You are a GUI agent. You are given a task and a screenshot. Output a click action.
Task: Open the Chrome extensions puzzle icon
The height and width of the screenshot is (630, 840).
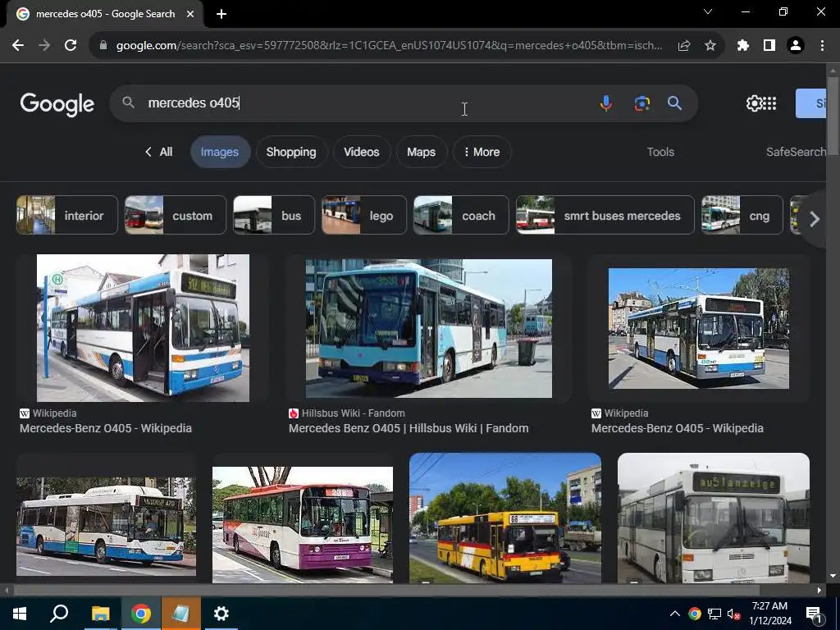pyautogui.click(x=743, y=46)
